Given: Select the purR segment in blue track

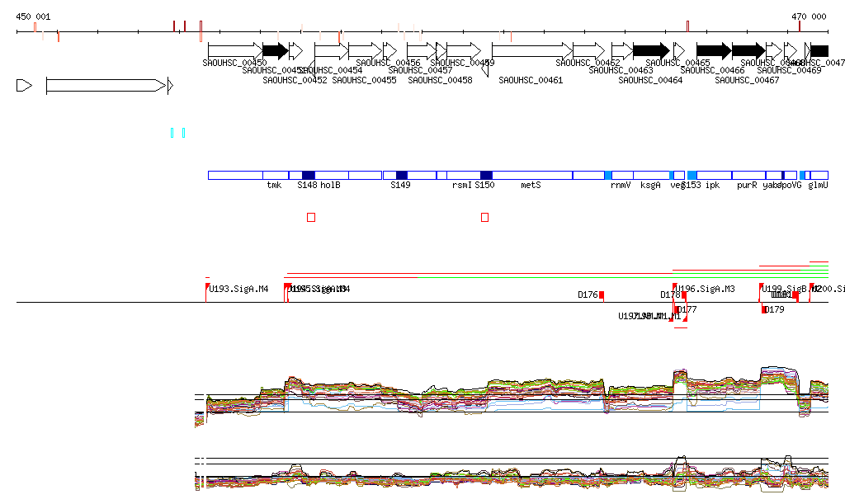Looking at the screenshot, I should point(748,176).
